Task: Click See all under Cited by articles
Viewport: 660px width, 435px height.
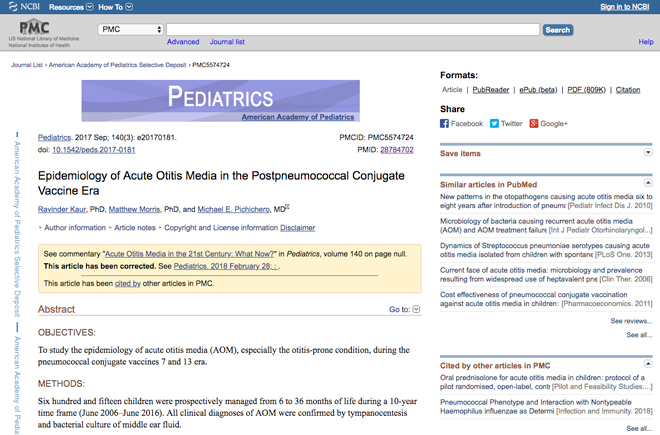Action: point(639,428)
